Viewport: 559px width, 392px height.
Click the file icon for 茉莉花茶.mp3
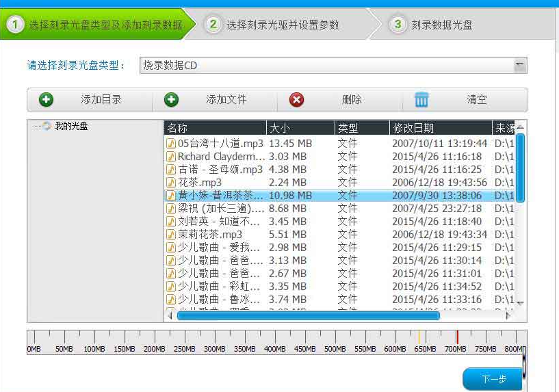point(171,235)
